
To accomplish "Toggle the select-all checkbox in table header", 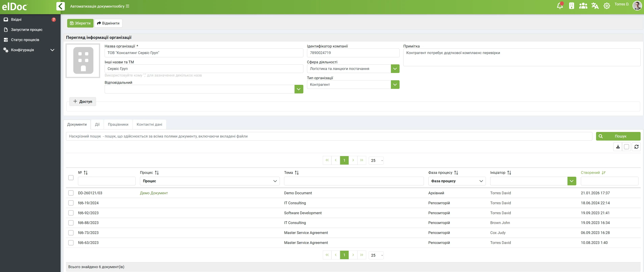I will point(71,178).
